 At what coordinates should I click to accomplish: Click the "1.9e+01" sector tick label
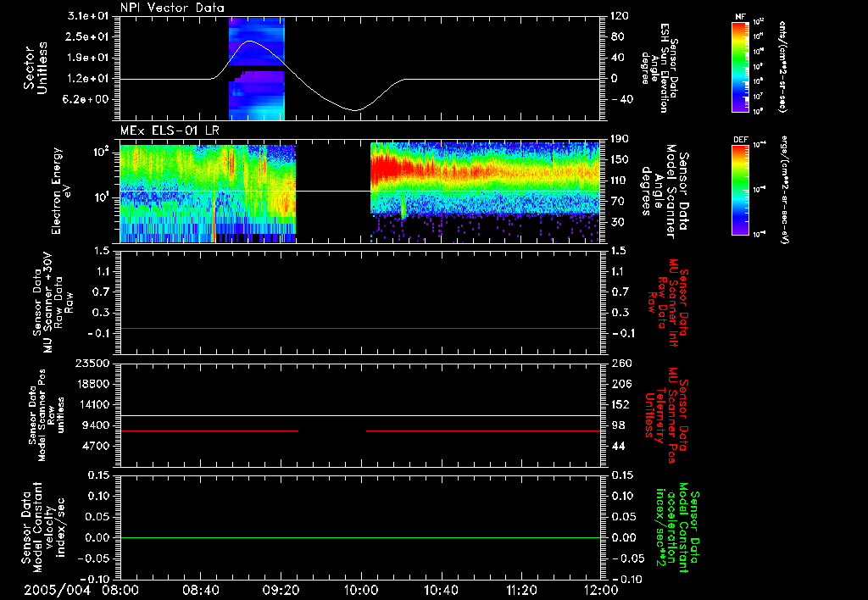88,58
